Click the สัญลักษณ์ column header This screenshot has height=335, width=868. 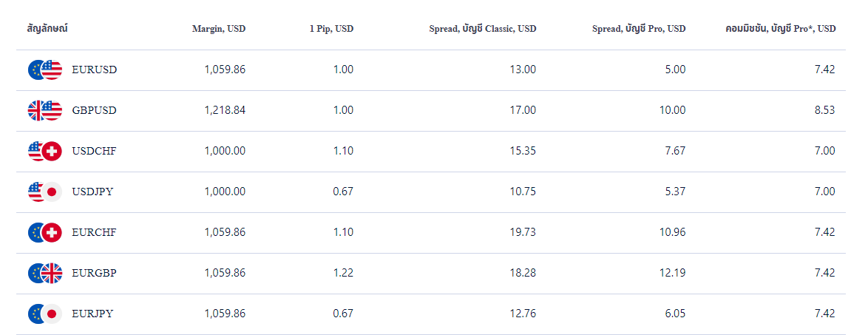coord(47,29)
